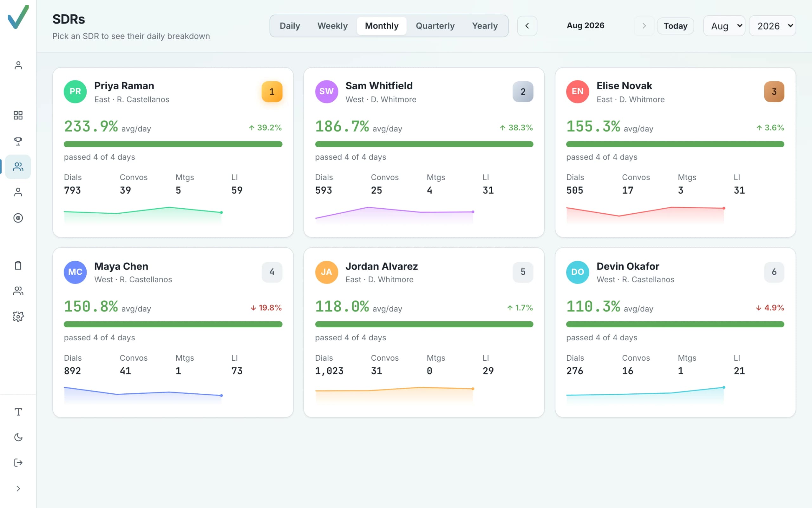This screenshot has width=812, height=508.
Task: Click the 19.8% down trend indicator
Action: coord(266,308)
